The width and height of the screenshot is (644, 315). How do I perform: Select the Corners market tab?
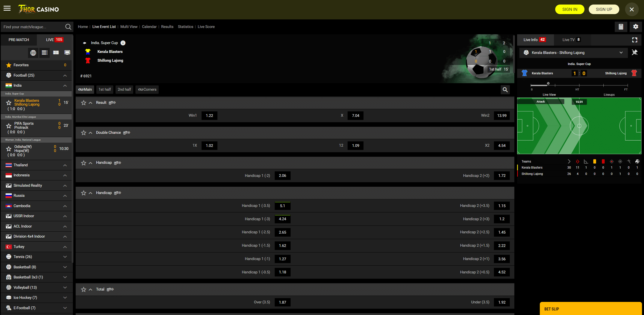(147, 89)
